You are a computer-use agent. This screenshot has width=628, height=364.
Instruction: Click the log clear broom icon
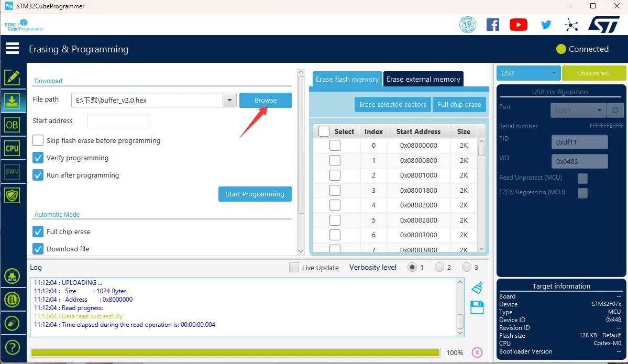click(477, 288)
